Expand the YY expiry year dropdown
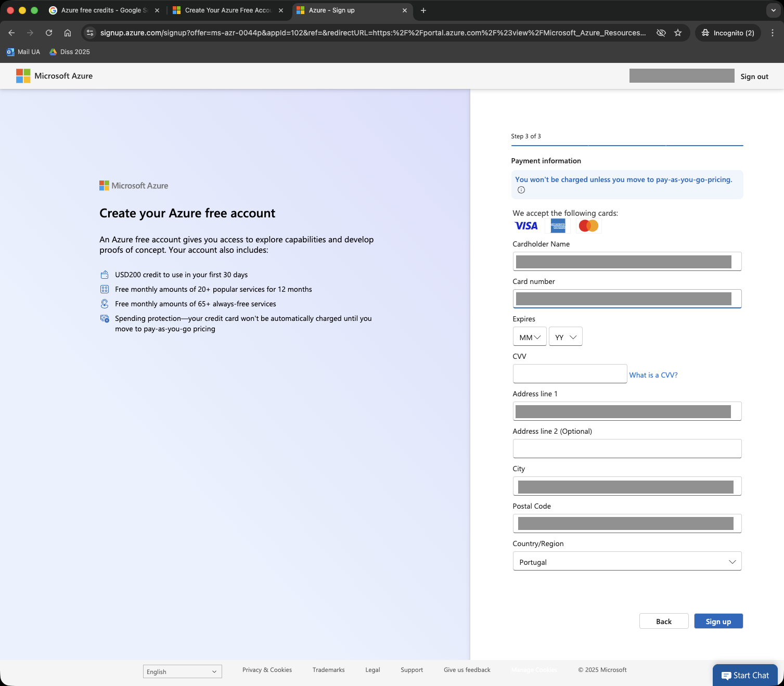 point(565,337)
